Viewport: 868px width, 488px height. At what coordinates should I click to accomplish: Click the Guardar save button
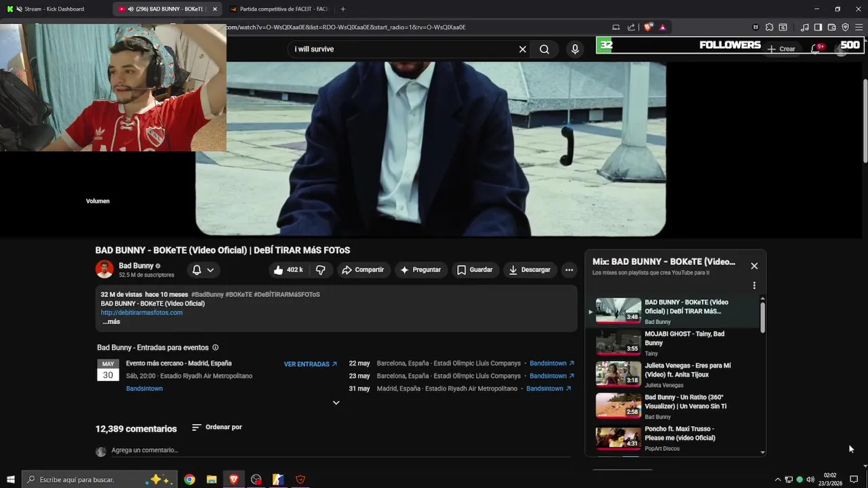coord(475,270)
